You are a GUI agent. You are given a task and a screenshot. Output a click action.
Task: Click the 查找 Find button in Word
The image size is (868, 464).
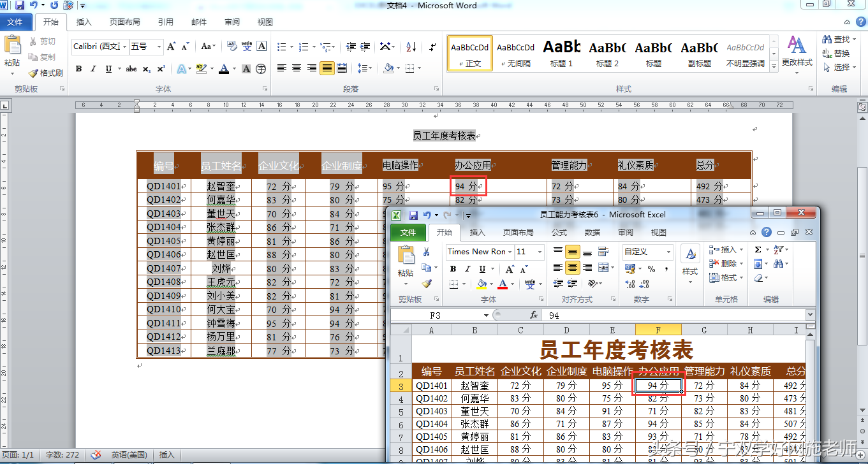pos(837,40)
